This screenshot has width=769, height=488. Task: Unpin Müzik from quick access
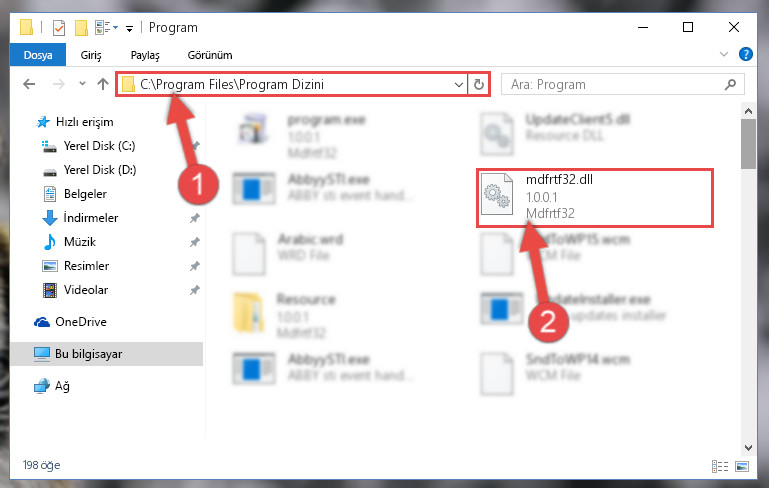tap(195, 242)
